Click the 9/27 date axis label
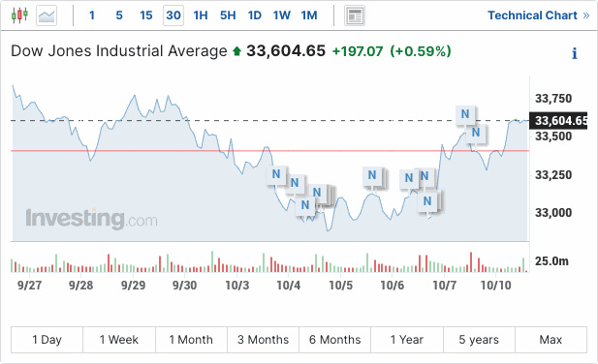Viewport: 598px width, 364px height. [29, 286]
